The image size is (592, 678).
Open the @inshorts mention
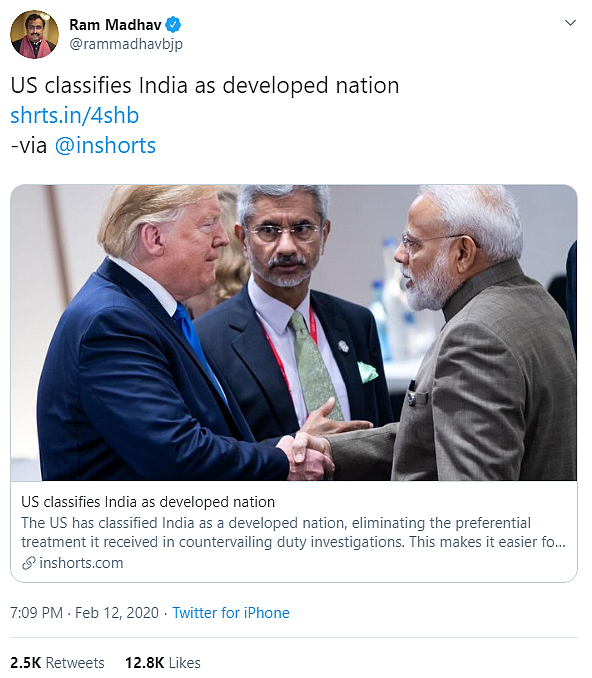tap(105, 146)
